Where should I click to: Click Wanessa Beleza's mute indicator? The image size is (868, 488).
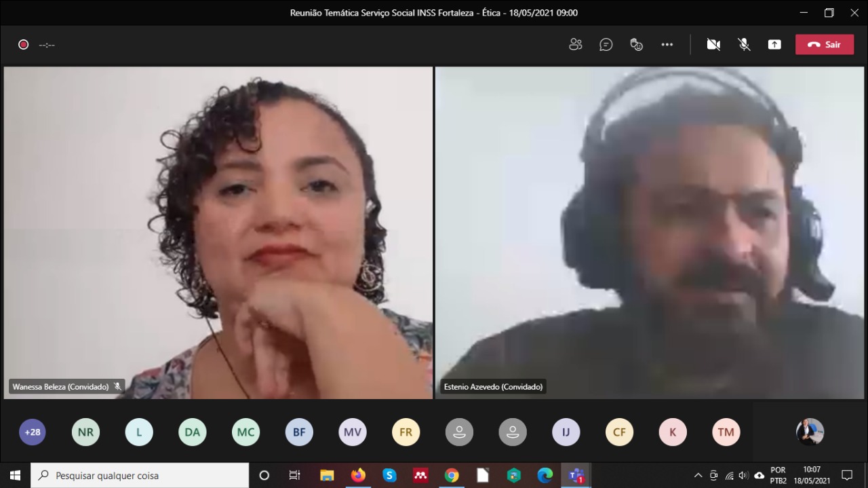click(x=117, y=386)
